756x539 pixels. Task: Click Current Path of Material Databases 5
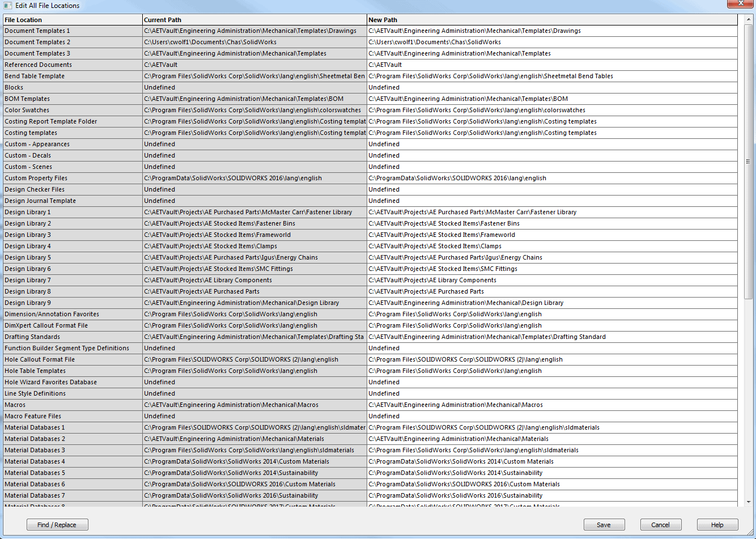pos(254,473)
